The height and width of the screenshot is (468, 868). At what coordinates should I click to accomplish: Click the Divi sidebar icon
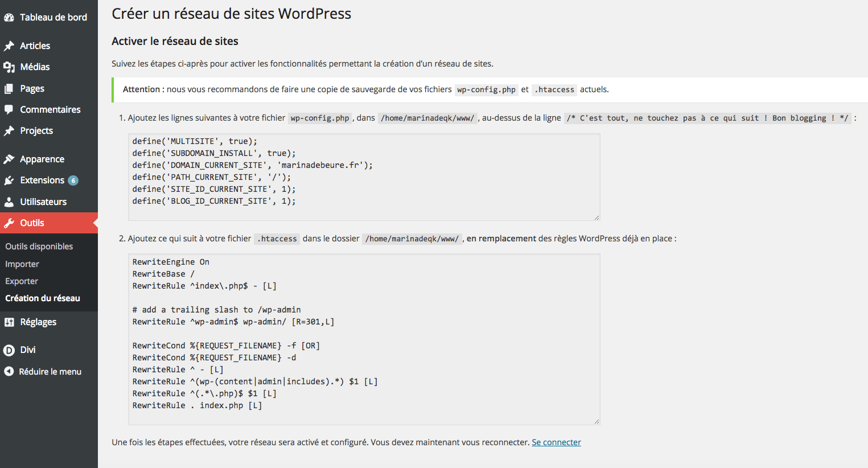[10, 350]
